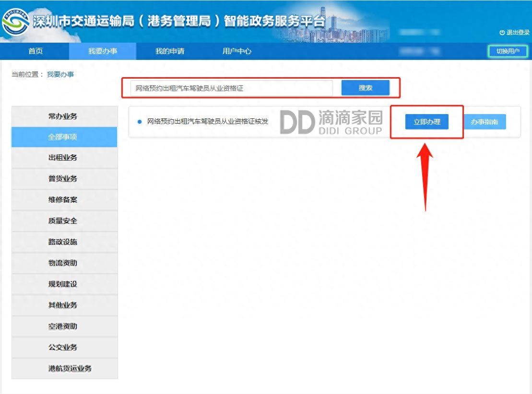
Task: Open the 质量安全 category
Action: (64, 221)
